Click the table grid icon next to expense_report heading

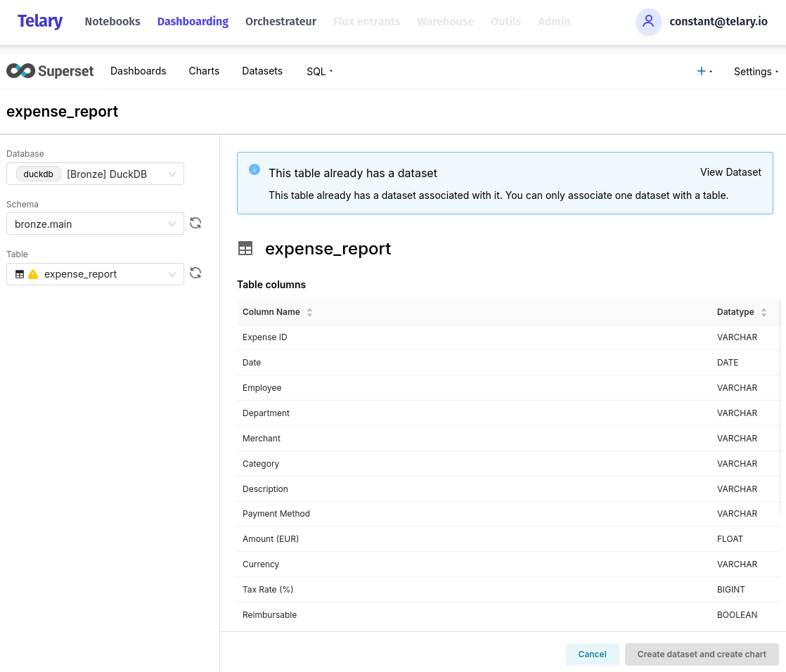(245, 248)
